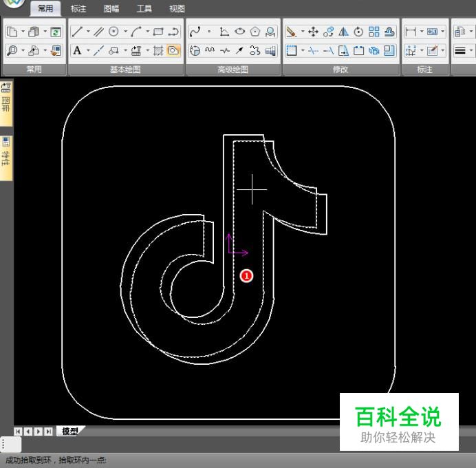Screen dimensions: 476x468
Task: Select the Wave line tool
Action: click(210, 50)
